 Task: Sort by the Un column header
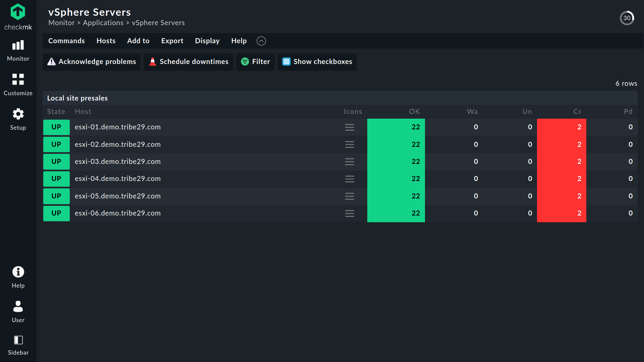pyautogui.click(x=527, y=112)
